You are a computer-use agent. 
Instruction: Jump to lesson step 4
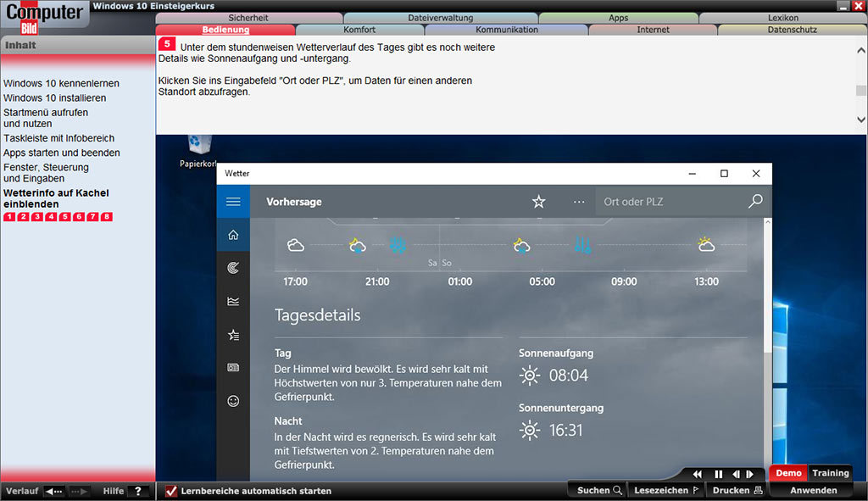pyautogui.click(x=51, y=216)
